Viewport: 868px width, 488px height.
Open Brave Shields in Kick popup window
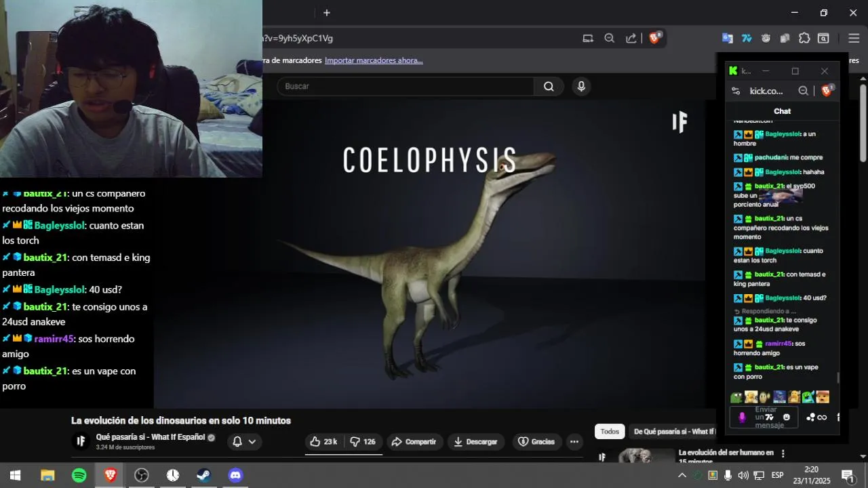[827, 90]
